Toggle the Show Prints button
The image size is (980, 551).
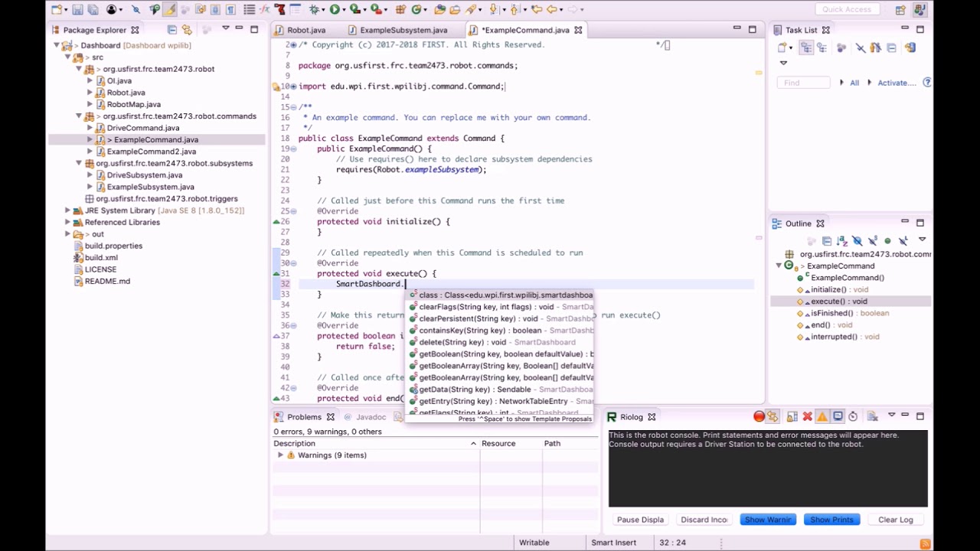coord(831,520)
